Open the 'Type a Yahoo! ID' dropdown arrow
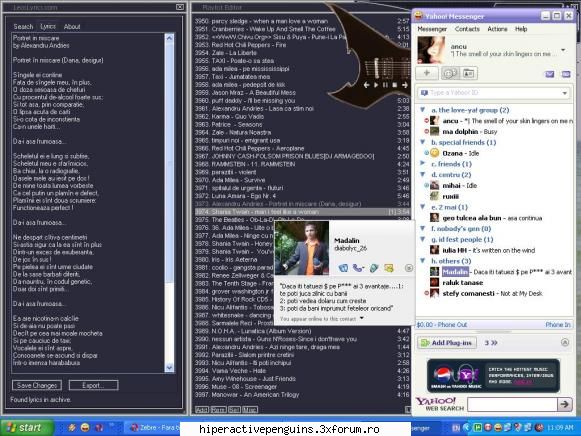 click(565, 93)
